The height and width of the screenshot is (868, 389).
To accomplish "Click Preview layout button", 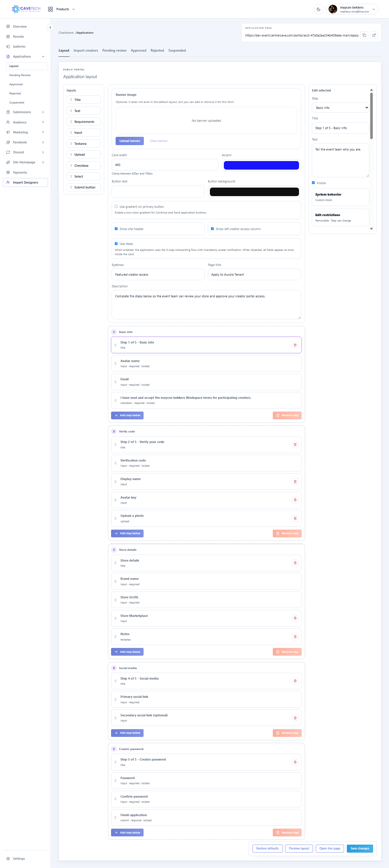I will (299, 848).
